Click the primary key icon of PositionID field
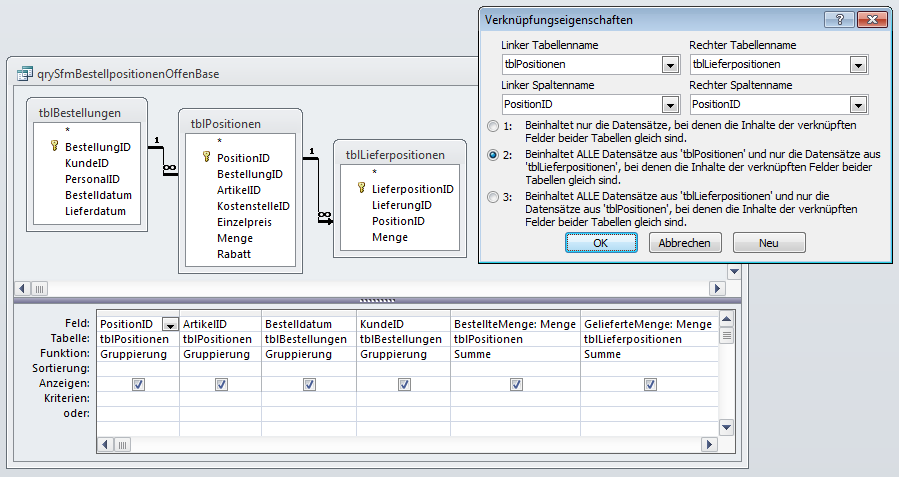 point(207,157)
